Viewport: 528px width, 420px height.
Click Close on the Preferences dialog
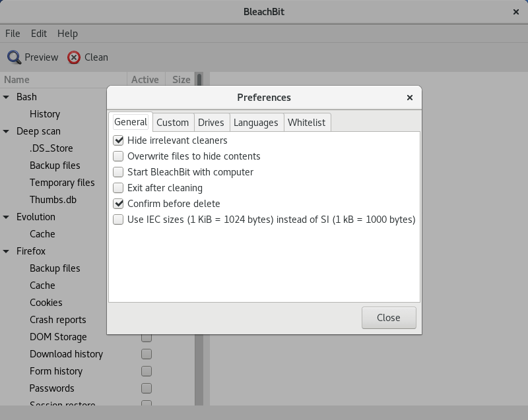389,317
